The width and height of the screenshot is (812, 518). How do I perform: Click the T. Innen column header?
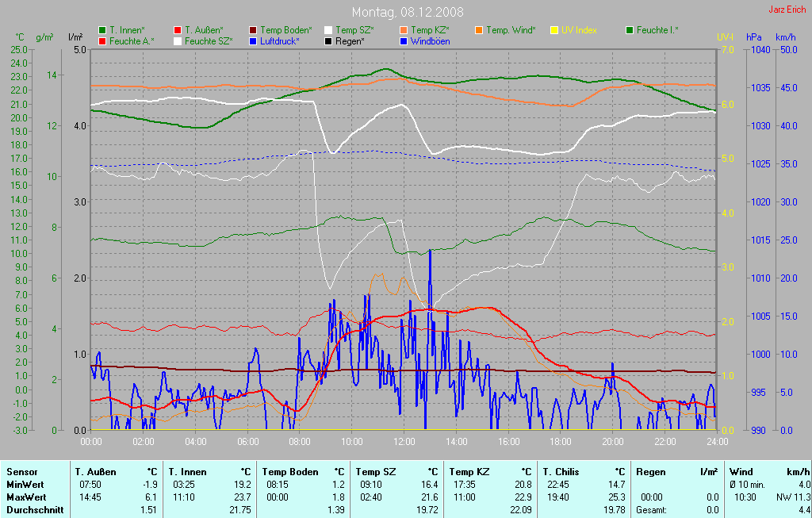[x=187, y=472]
